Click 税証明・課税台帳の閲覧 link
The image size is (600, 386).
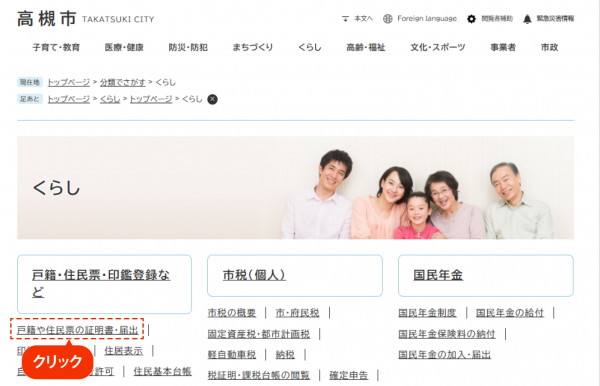pyautogui.click(x=259, y=375)
